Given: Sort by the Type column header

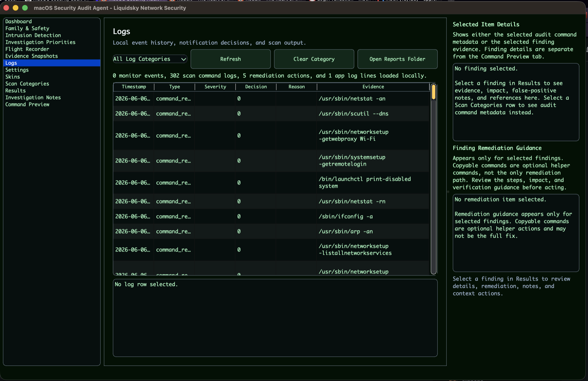Looking at the screenshot, I should click(175, 87).
